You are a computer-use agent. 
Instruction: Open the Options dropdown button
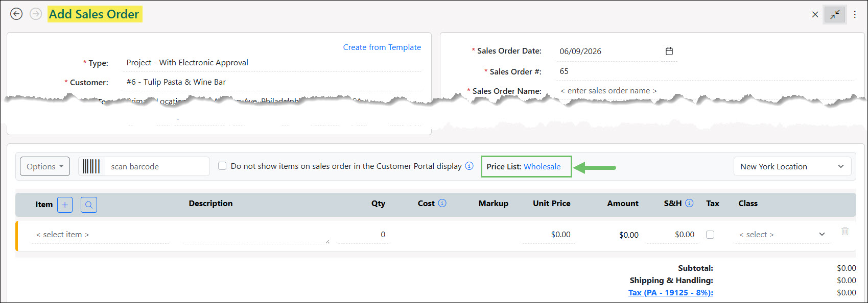click(45, 166)
